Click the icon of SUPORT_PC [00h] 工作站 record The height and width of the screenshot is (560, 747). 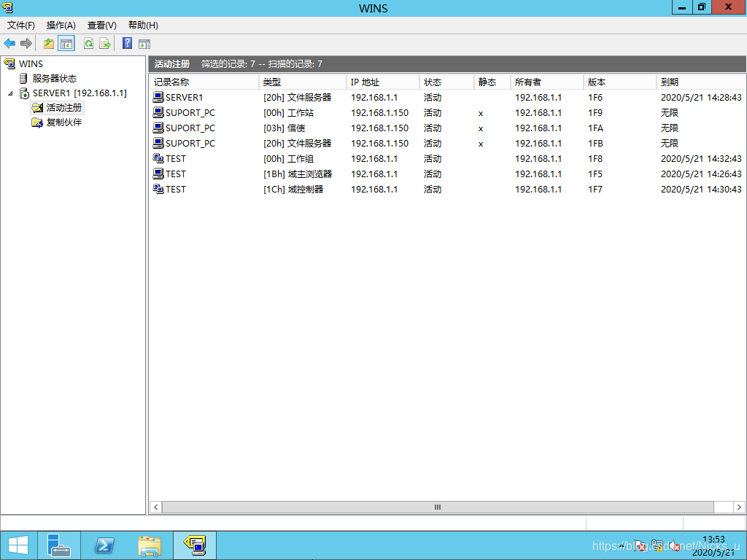click(x=158, y=112)
